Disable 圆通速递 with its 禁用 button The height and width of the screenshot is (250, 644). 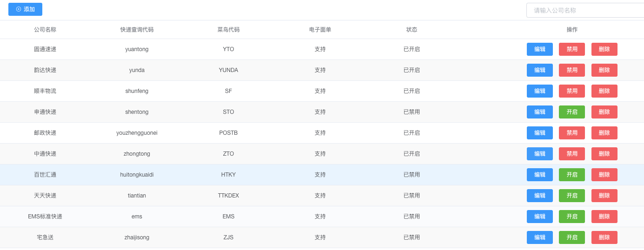(x=572, y=49)
